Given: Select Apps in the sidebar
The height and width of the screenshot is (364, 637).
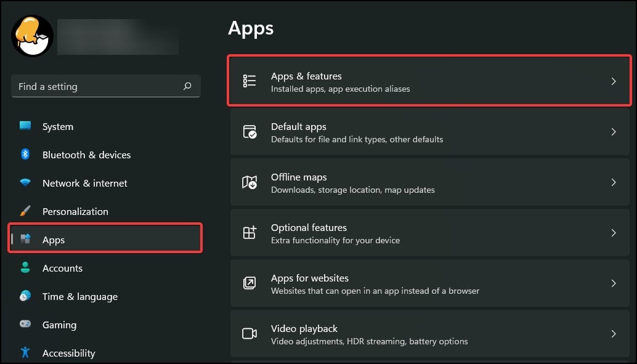Looking at the screenshot, I should [x=105, y=240].
